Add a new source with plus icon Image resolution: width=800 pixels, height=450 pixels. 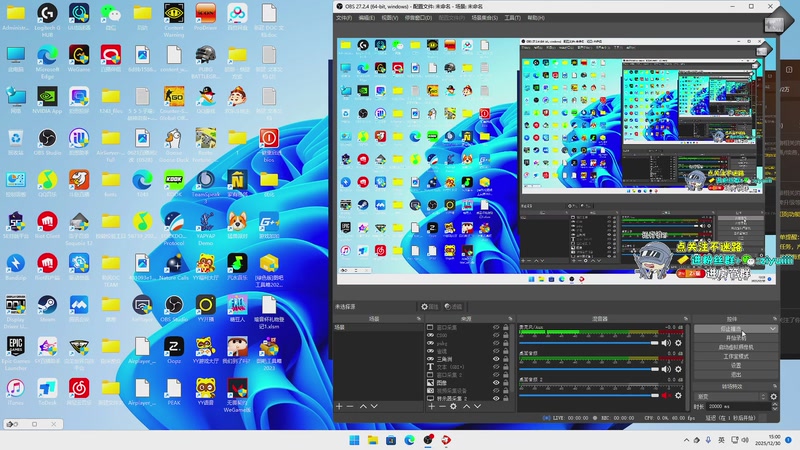[432, 407]
